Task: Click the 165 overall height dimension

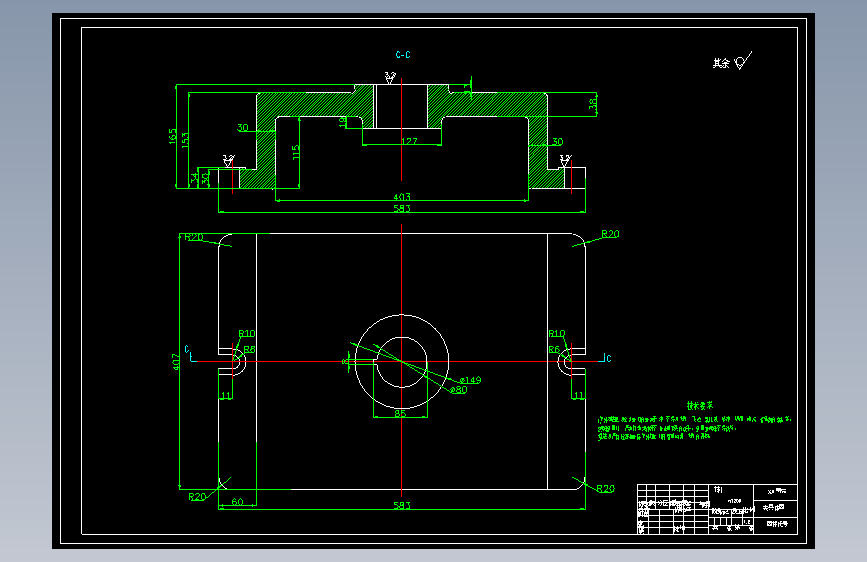Action: click(173, 137)
